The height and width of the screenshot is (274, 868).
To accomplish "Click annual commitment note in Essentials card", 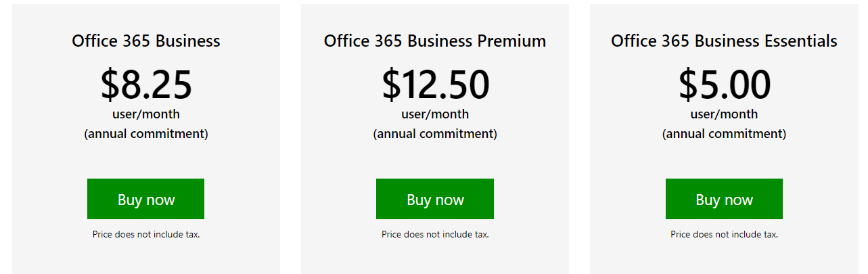I will tap(724, 133).
